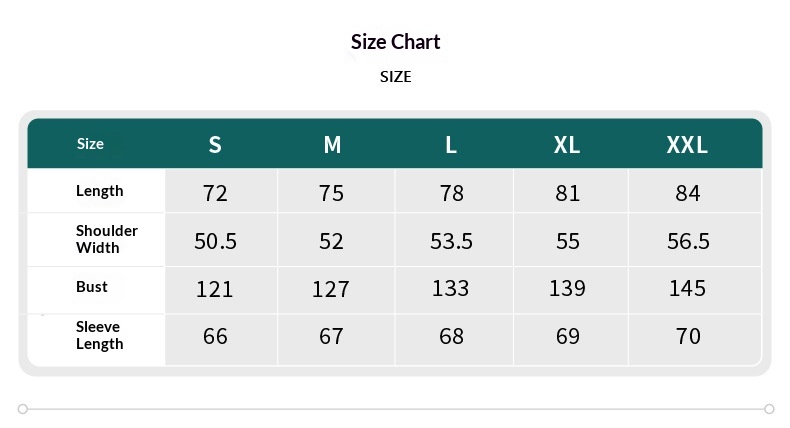Viewport: 790px width, 428px height.
Task: Click the Shoulder Width value 53.5
Action: tap(451, 241)
